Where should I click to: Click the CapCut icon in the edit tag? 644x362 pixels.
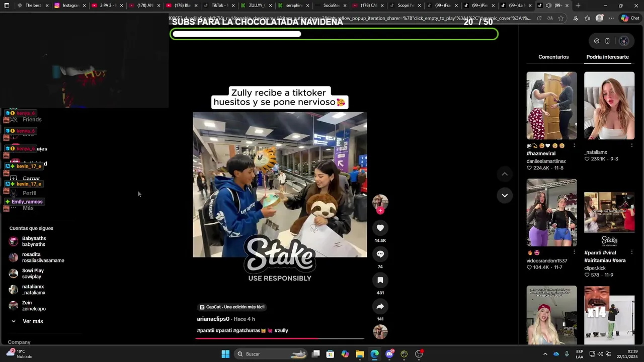click(x=202, y=307)
